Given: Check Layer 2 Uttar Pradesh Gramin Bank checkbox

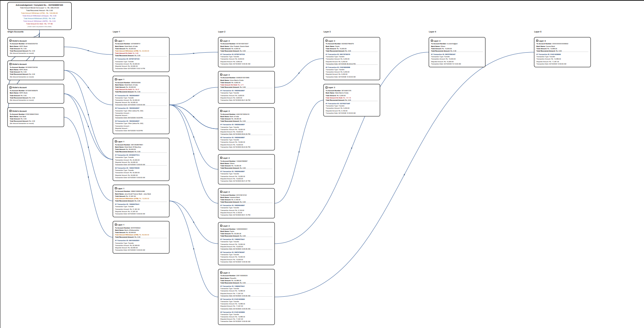Looking at the screenshot, I should (221, 40).
